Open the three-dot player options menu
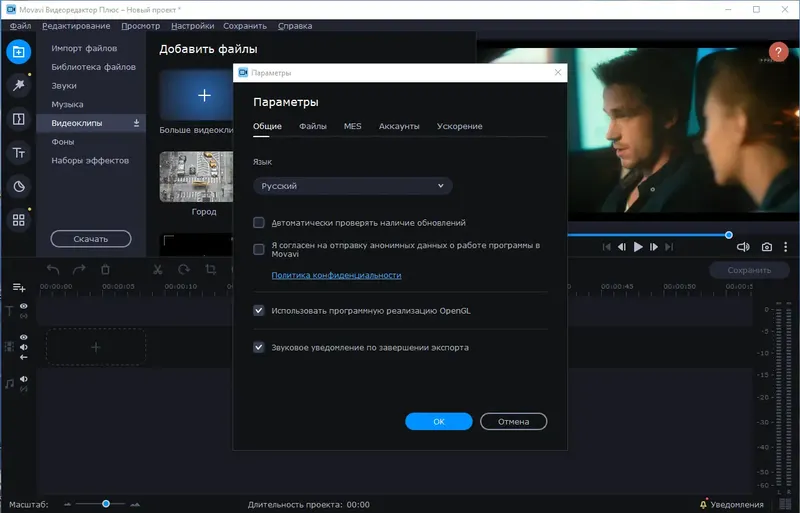 [x=785, y=247]
